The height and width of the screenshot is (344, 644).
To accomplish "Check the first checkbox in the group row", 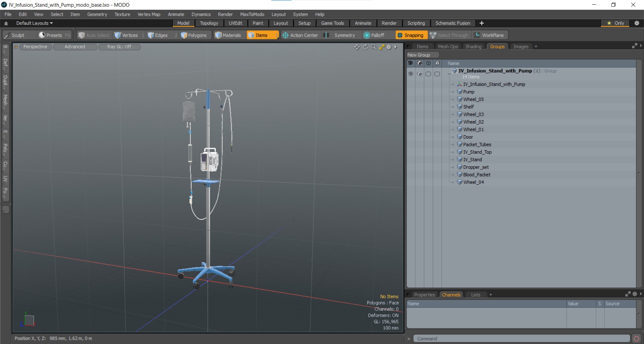I will point(428,74).
